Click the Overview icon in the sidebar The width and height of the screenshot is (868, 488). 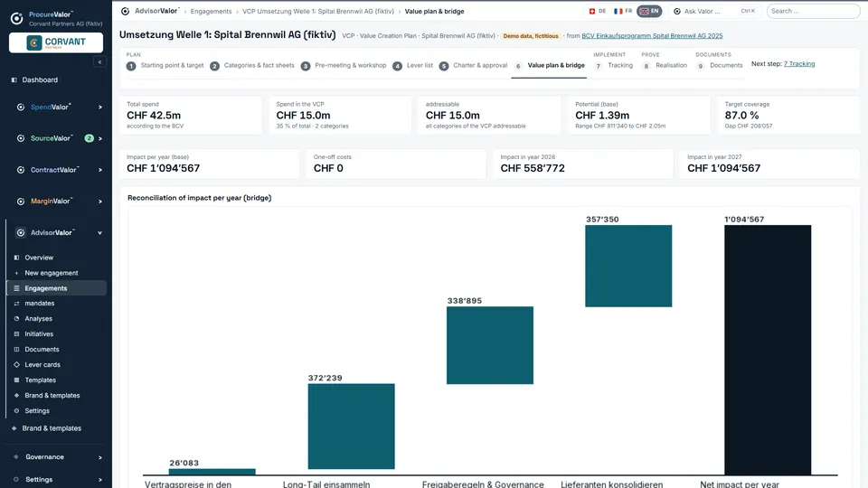[16, 258]
